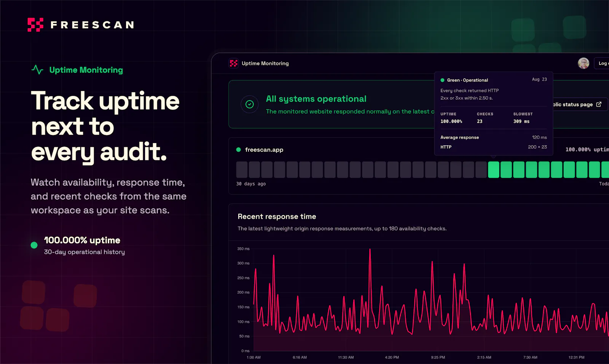Click the 250 ms axis label
Image resolution: width=609 pixels, height=364 pixels.
244,278
